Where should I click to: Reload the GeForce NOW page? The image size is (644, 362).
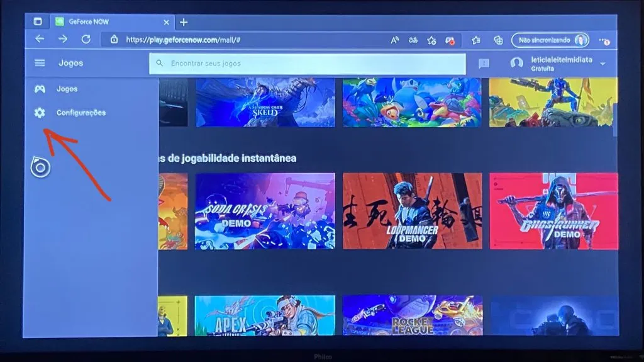[x=86, y=40]
